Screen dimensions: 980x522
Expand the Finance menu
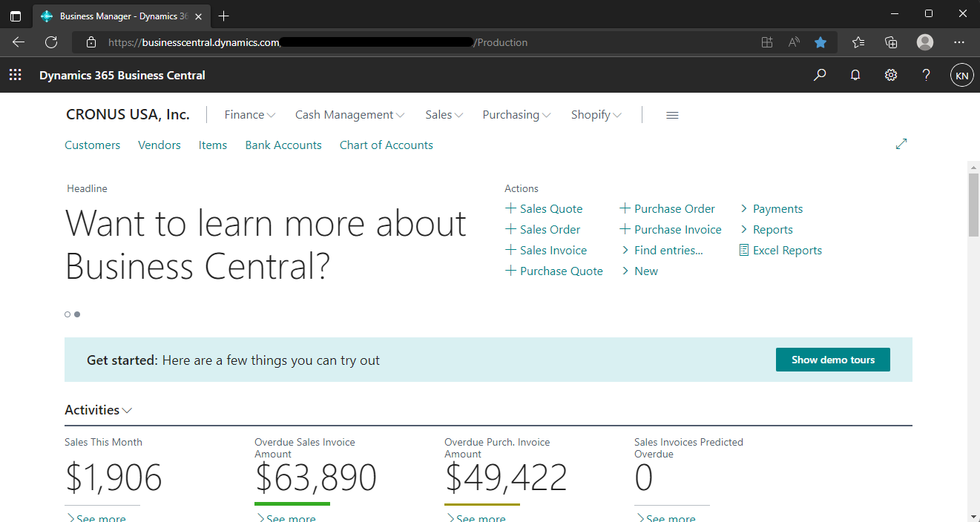pyautogui.click(x=250, y=115)
